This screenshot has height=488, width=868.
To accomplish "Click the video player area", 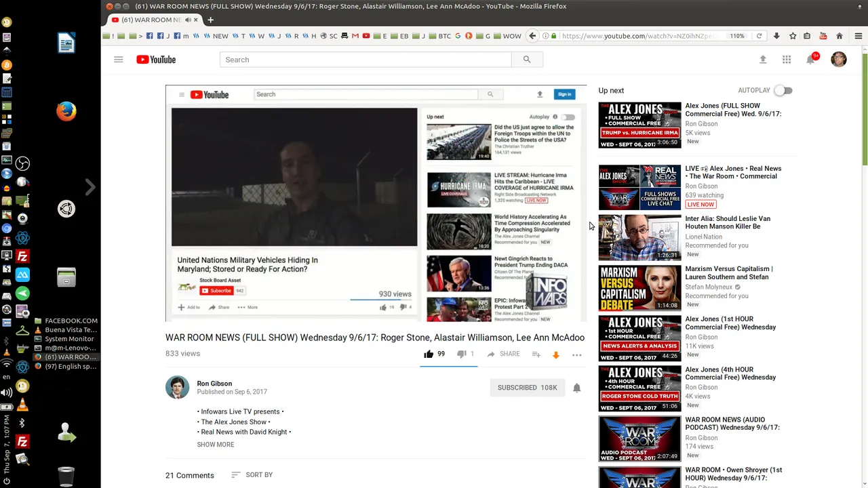I will [376, 203].
